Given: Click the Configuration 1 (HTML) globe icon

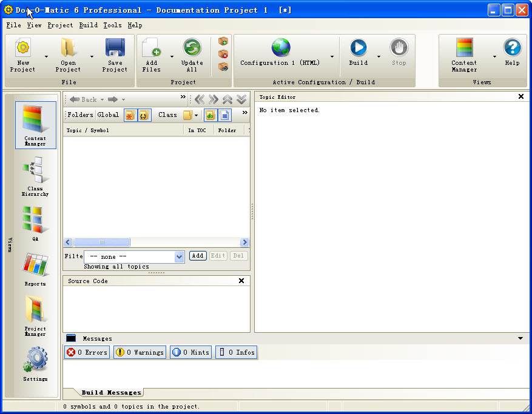Looking at the screenshot, I should 281,47.
